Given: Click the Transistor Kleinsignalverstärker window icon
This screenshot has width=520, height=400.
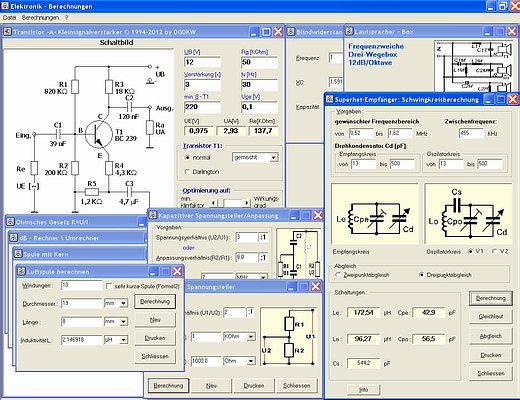Looking at the screenshot, I should pos(8,32).
